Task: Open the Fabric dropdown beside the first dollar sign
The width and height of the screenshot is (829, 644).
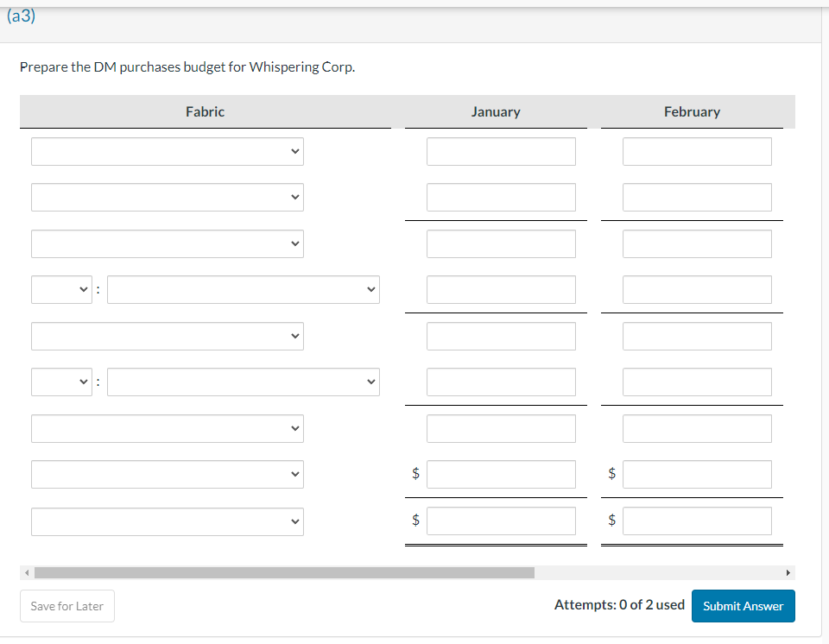Action: (x=167, y=474)
